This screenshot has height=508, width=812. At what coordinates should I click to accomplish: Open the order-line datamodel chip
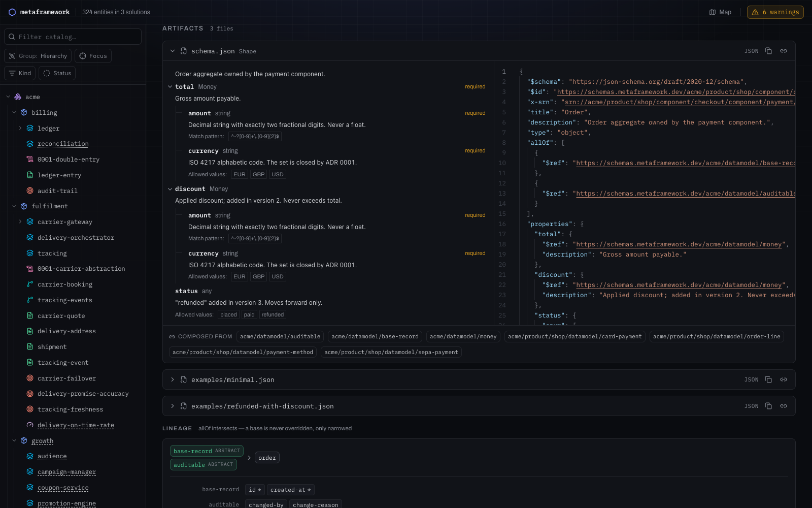tap(717, 336)
